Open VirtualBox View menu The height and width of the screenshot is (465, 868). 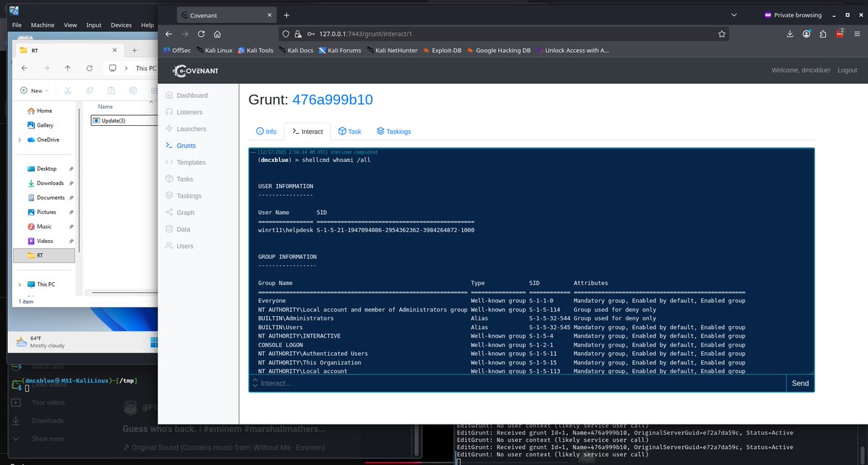(70, 25)
